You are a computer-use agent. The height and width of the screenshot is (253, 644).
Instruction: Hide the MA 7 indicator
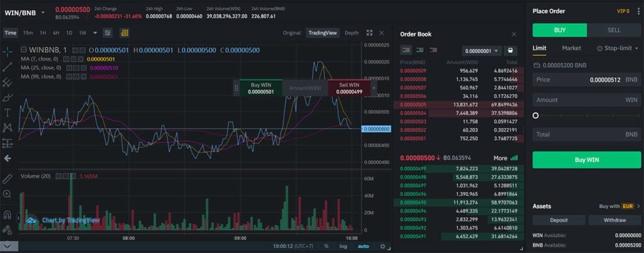67,59
